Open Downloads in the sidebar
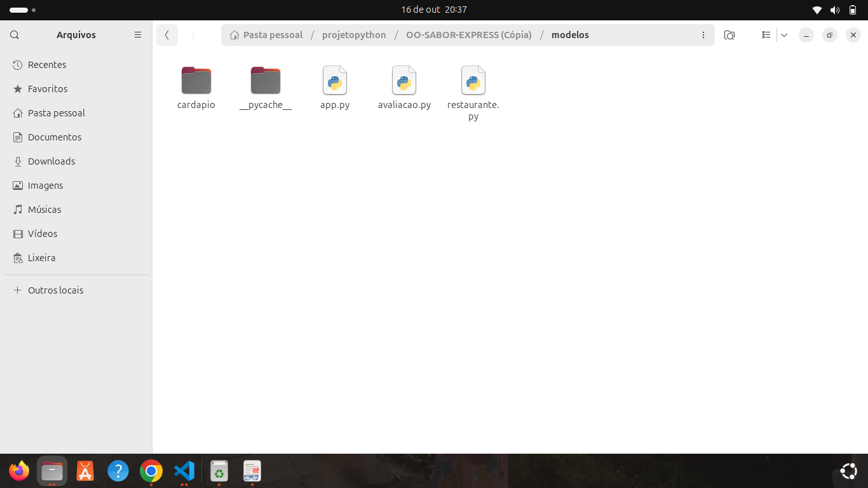868x488 pixels. 76,161
